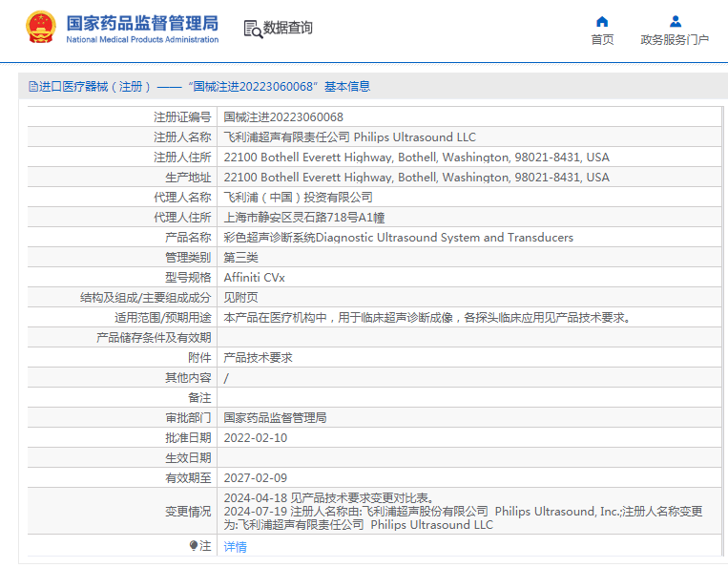Open 数据查询 search icon
Image resolution: width=728 pixels, height=568 pixels.
point(253,29)
